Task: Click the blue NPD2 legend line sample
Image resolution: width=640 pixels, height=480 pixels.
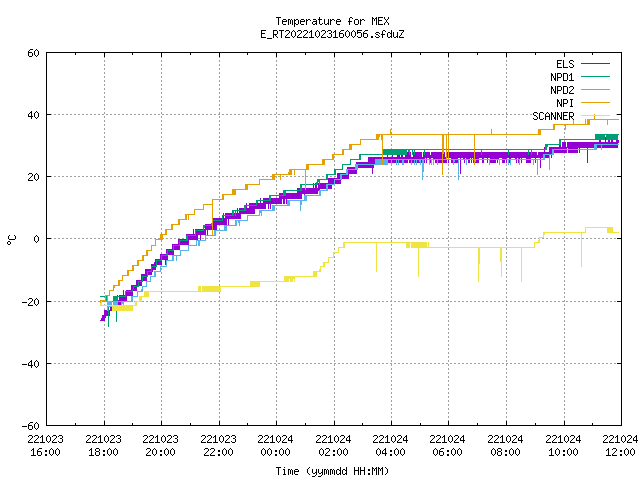Action: click(596, 90)
